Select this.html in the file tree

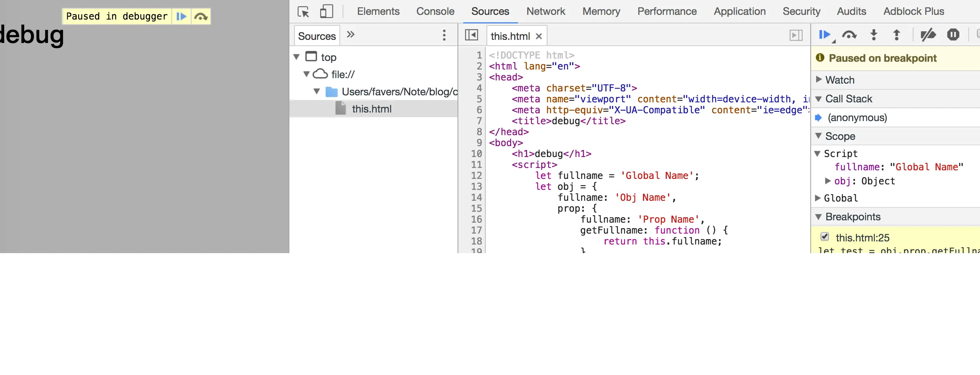tap(373, 109)
